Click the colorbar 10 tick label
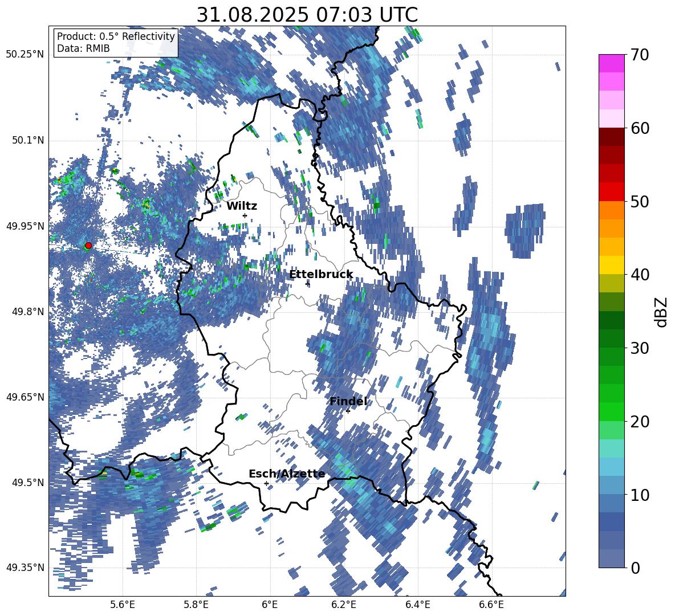 (640, 495)
